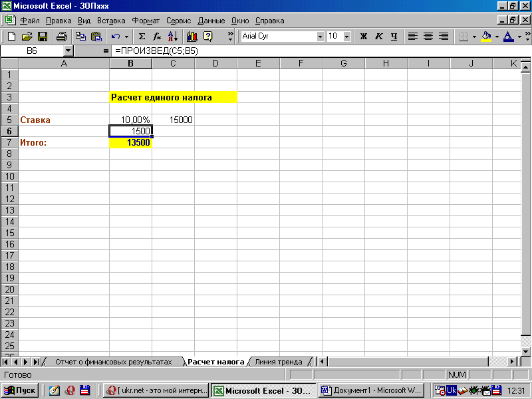Click the AutoSum sigma icon
The image size is (532, 399).
tap(142, 37)
